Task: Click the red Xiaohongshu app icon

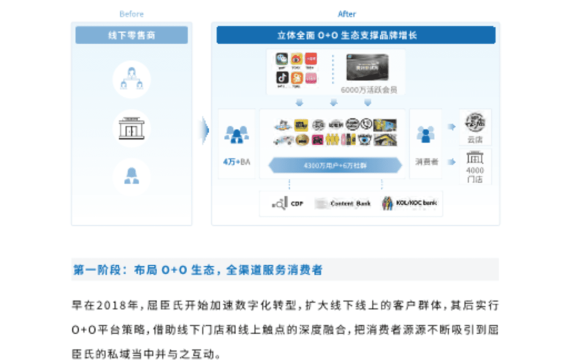Action: tap(311, 59)
